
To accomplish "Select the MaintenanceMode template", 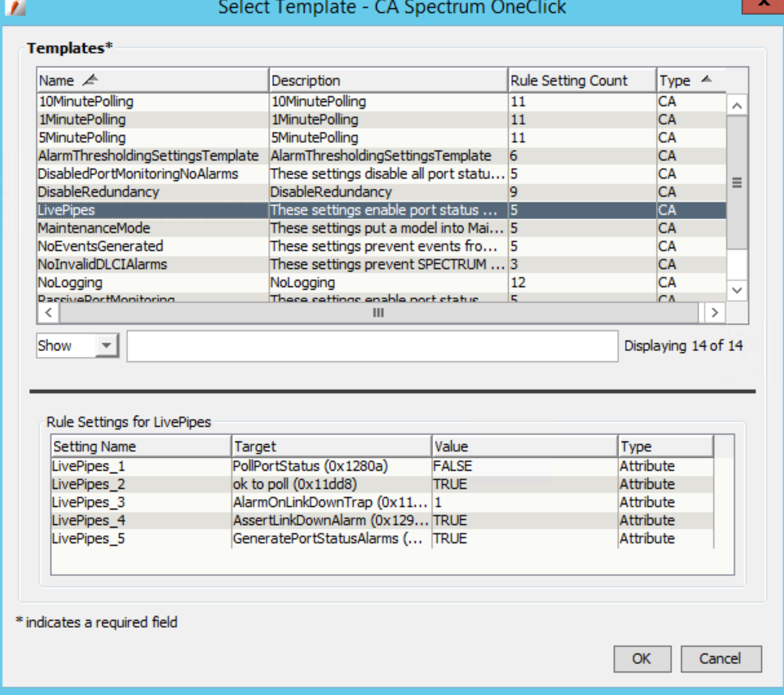I will click(x=94, y=228).
